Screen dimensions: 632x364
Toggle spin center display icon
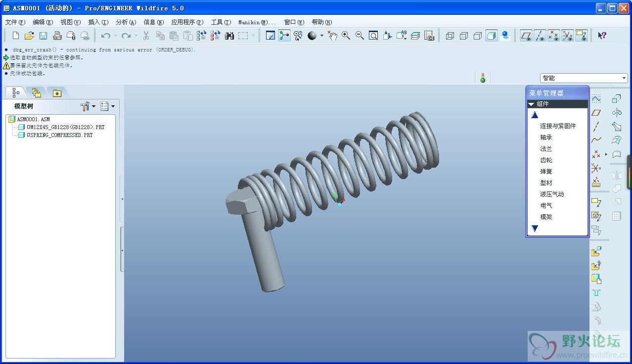click(284, 36)
